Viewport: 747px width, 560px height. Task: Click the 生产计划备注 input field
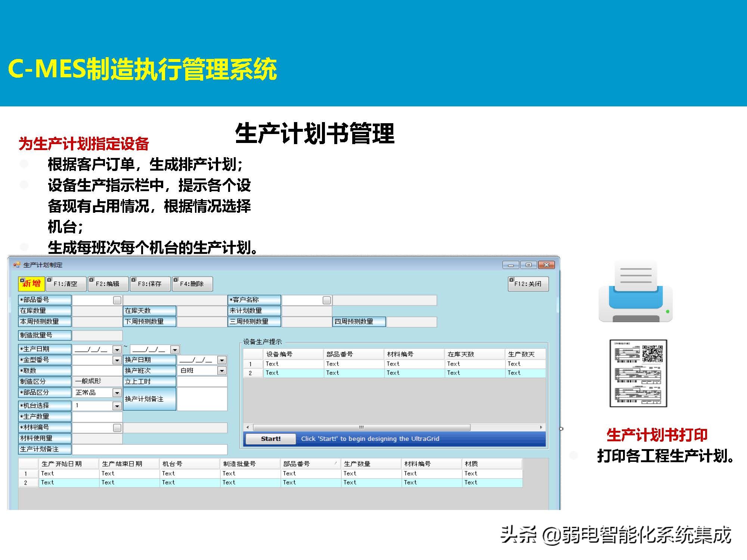pyautogui.click(x=150, y=449)
